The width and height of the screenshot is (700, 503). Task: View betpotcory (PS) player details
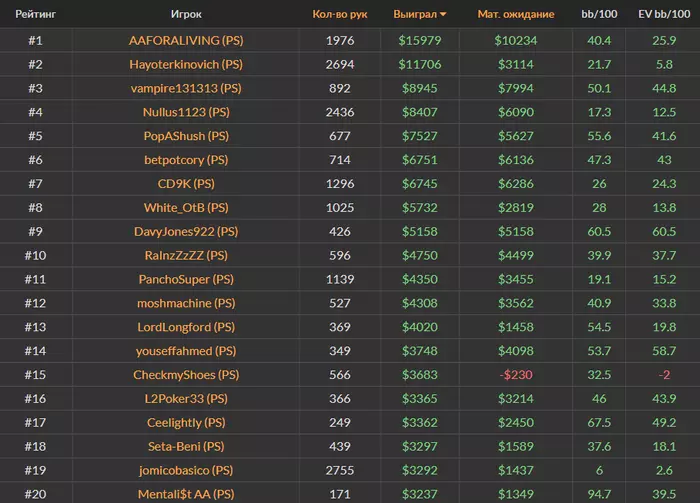[x=186, y=160]
